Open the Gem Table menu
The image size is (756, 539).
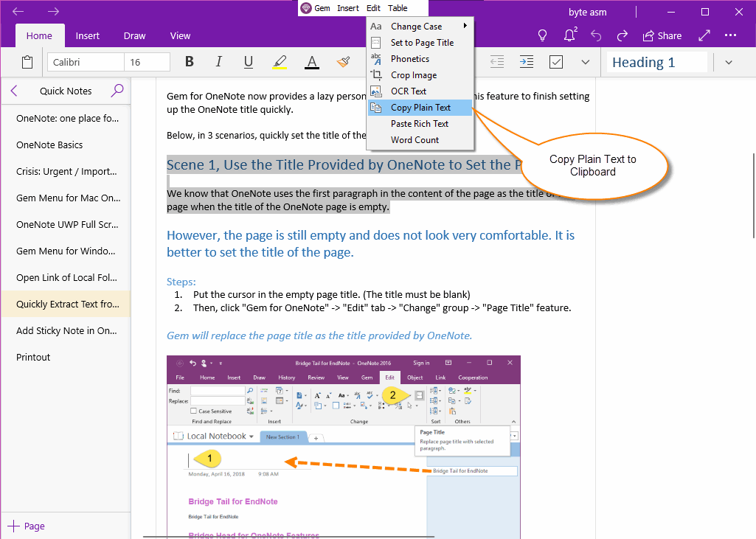(x=398, y=8)
